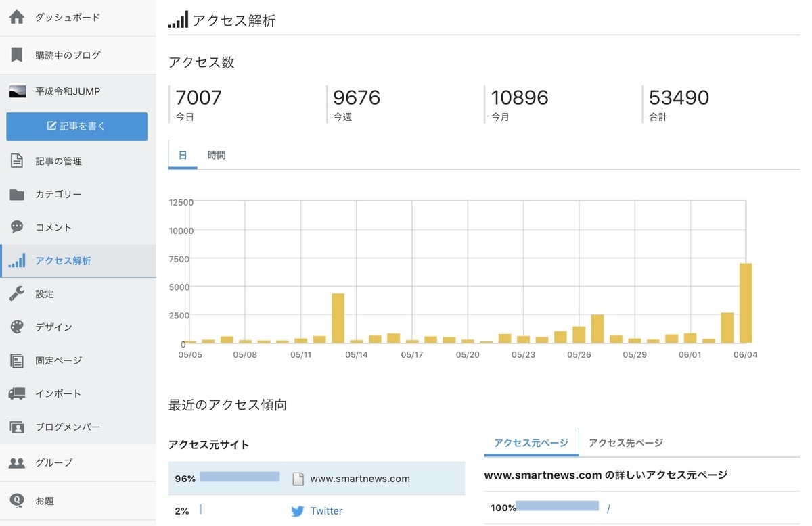The width and height of the screenshot is (812, 526).
Task: Click the 06/04 tallest chart bar
Action: pyautogui.click(x=746, y=303)
